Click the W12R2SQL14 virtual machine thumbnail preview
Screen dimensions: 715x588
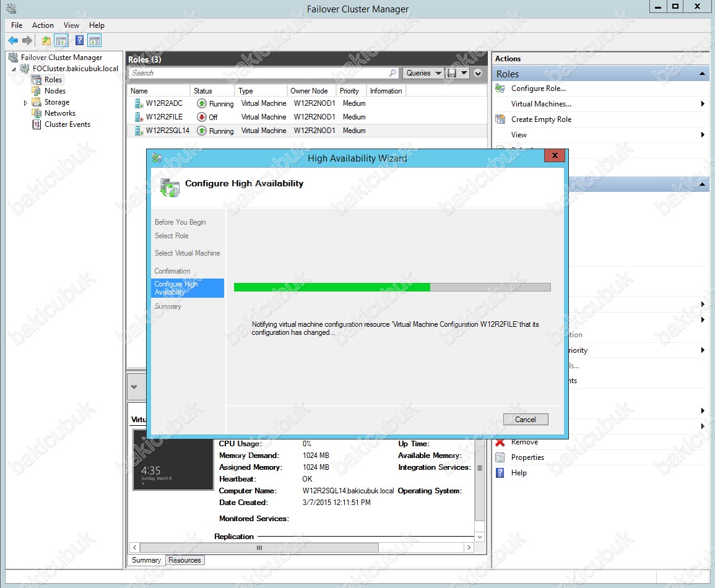[x=173, y=459]
